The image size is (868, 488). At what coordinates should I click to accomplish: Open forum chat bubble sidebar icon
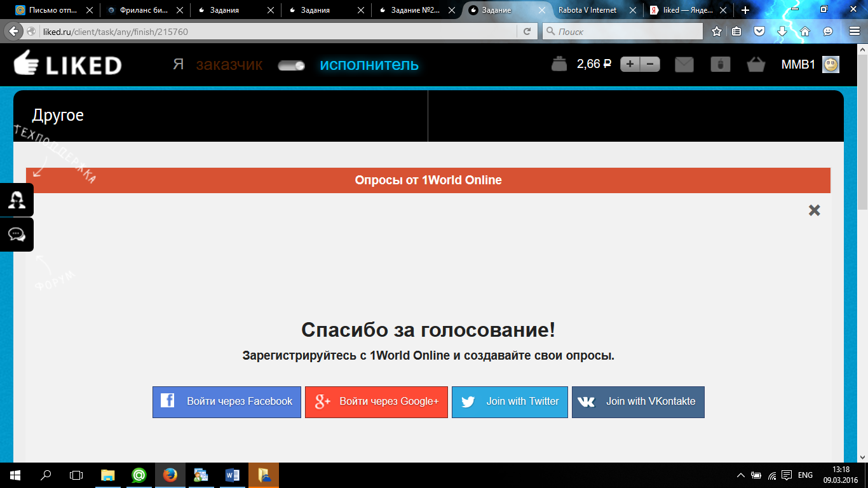(17, 234)
